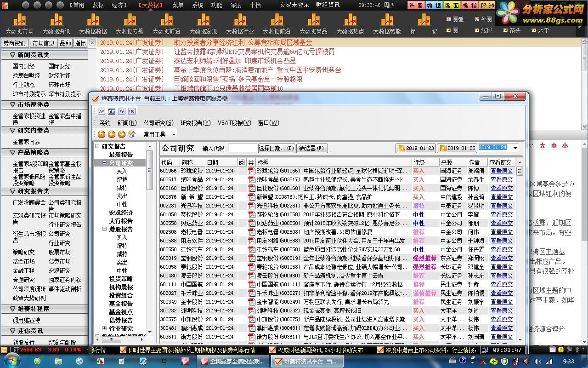This screenshot has height=368, width=588.
Task: Open 国内财经 in the left sidebar
Action: coord(23,66)
